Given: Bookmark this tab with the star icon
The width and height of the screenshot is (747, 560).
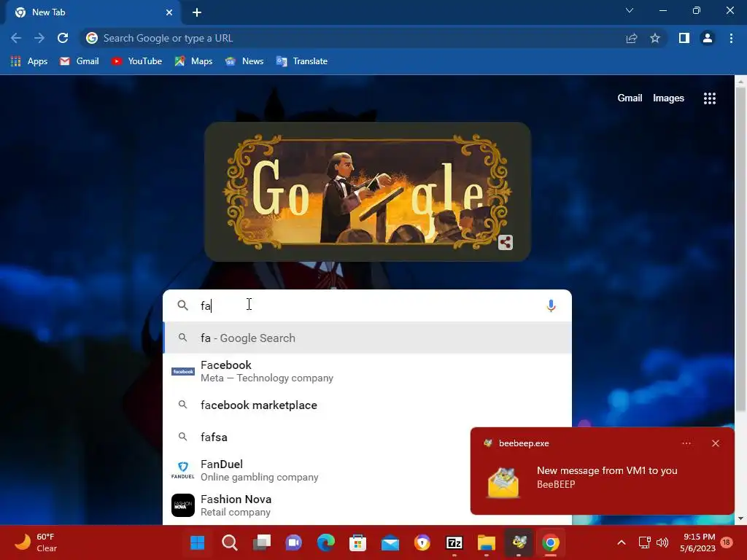Looking at the screenshot, I should click(655, 38).
